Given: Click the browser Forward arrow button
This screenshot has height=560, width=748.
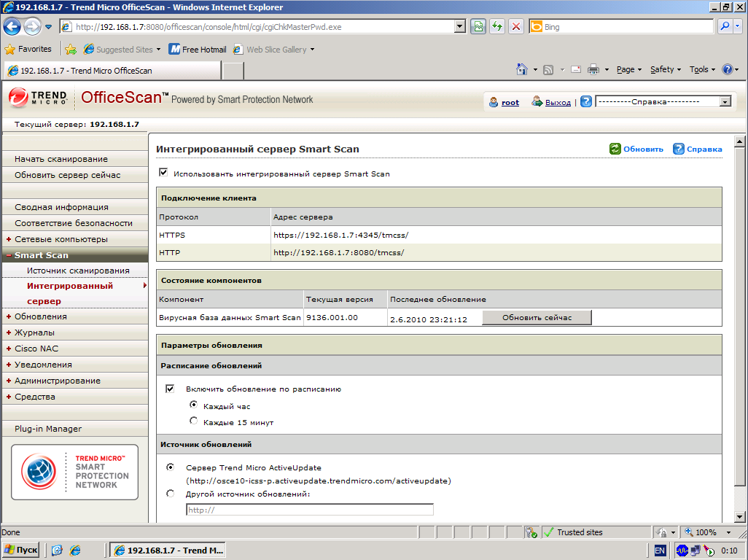Looking at the screenshot, I should coord(32,27).
